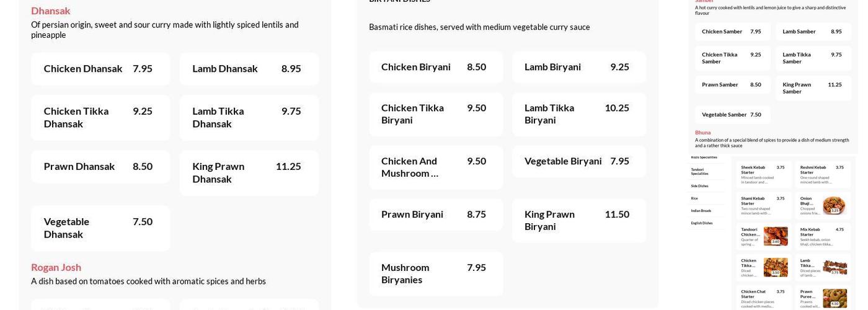Select the Mushroom Biryanies dish
868x310 pixels.
click(435, 273)
